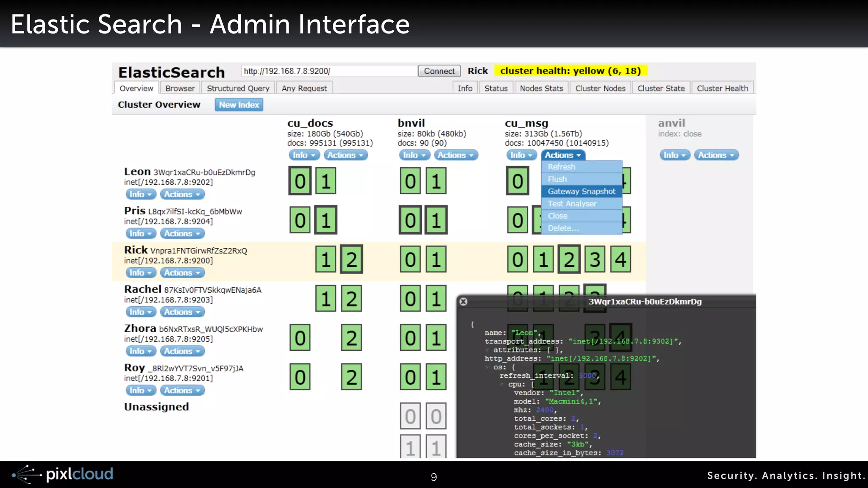This screenshot has height=488, width=868.
Task: Click shard 2 of cu_docs on Zhora
Action: [351, 338]
